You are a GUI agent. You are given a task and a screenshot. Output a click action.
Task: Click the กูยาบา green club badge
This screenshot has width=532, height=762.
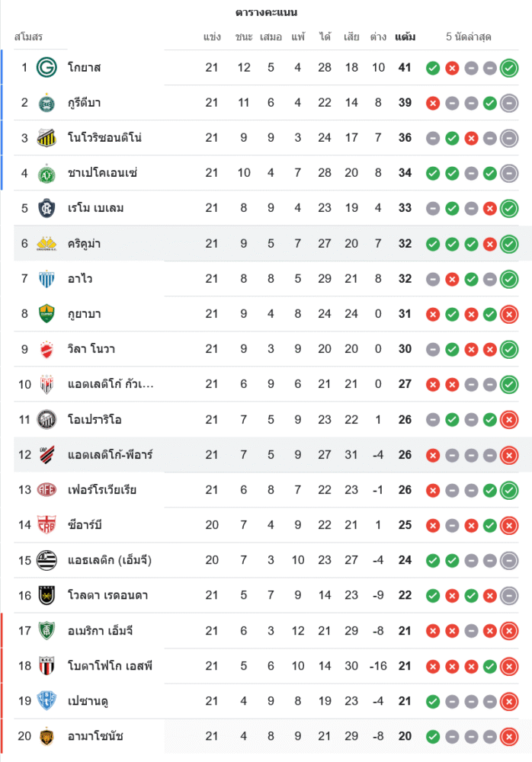click(x=47, y=314)
